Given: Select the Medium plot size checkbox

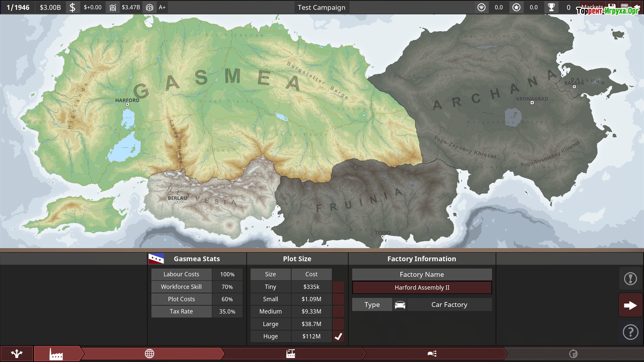Looking at the screenshot, I should click(338, 311).
